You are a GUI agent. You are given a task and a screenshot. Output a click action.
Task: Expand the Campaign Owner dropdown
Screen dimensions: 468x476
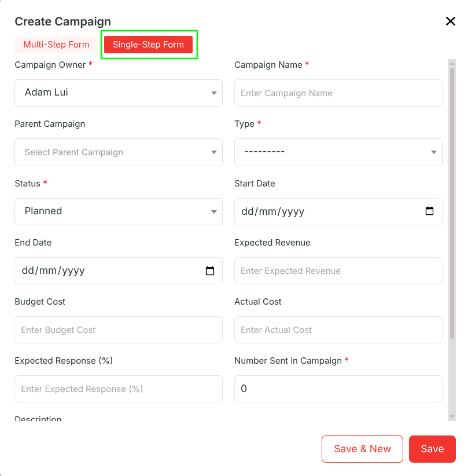coord(119,93)
